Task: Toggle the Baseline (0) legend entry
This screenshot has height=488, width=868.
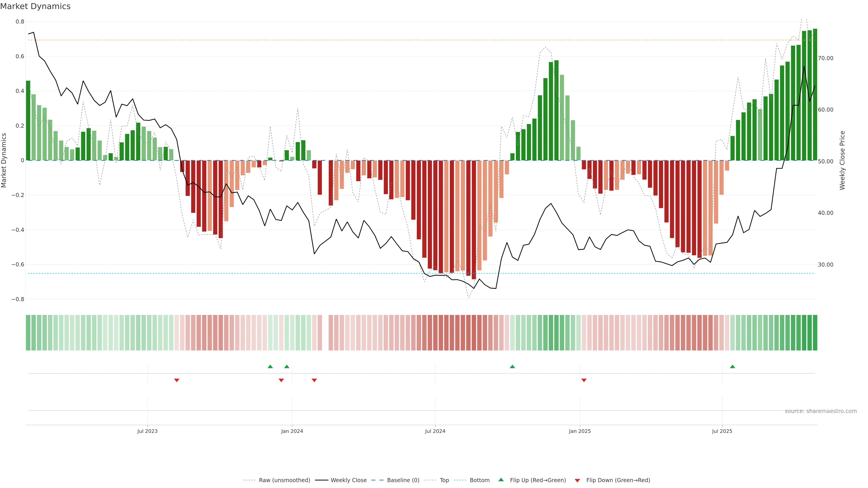Action: [403, 480]
